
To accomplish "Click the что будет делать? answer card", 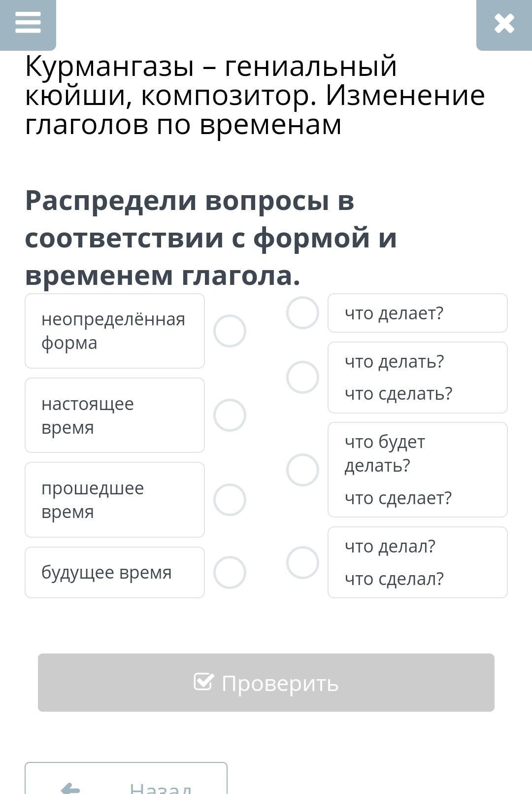I will point(418,470).
